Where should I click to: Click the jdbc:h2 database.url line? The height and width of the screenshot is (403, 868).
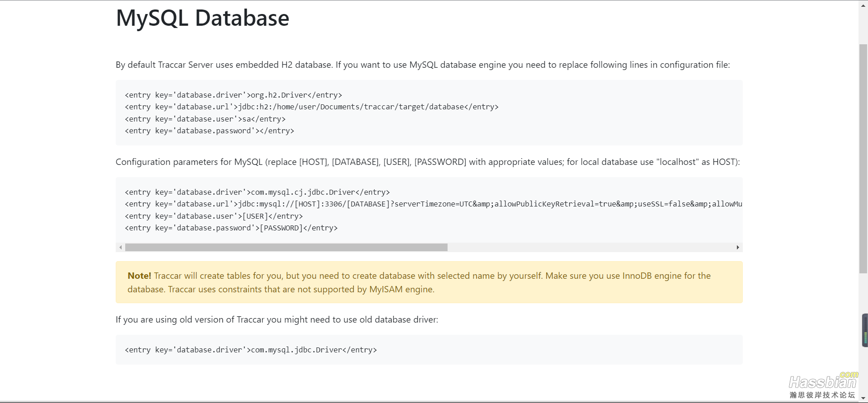311,107
